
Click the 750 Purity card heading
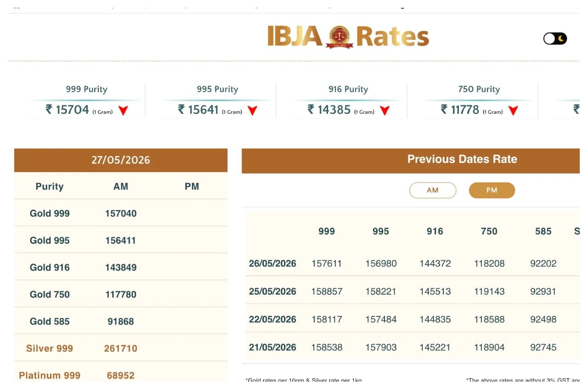pos(479,89)
